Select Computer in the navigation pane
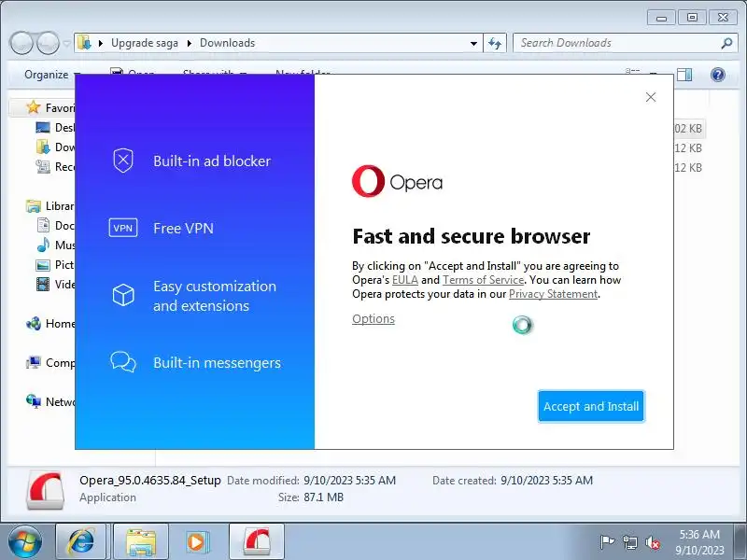 click(50, 363)
